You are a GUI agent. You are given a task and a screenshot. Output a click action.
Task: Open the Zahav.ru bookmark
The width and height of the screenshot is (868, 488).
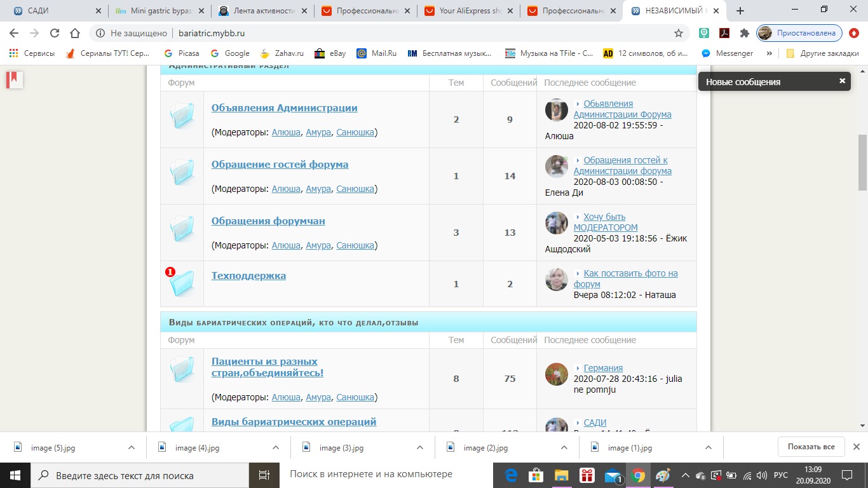click(x=283, y=53)
